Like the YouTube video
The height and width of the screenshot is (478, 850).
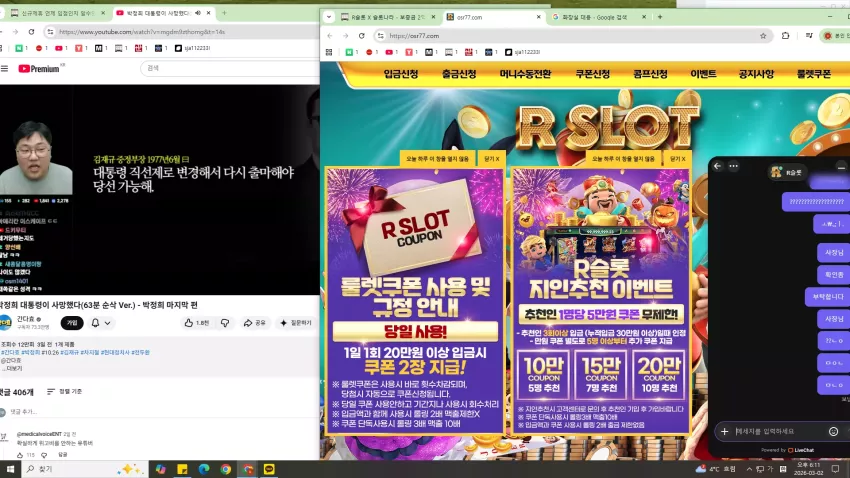pyautogui.click(x=197, y=323)
